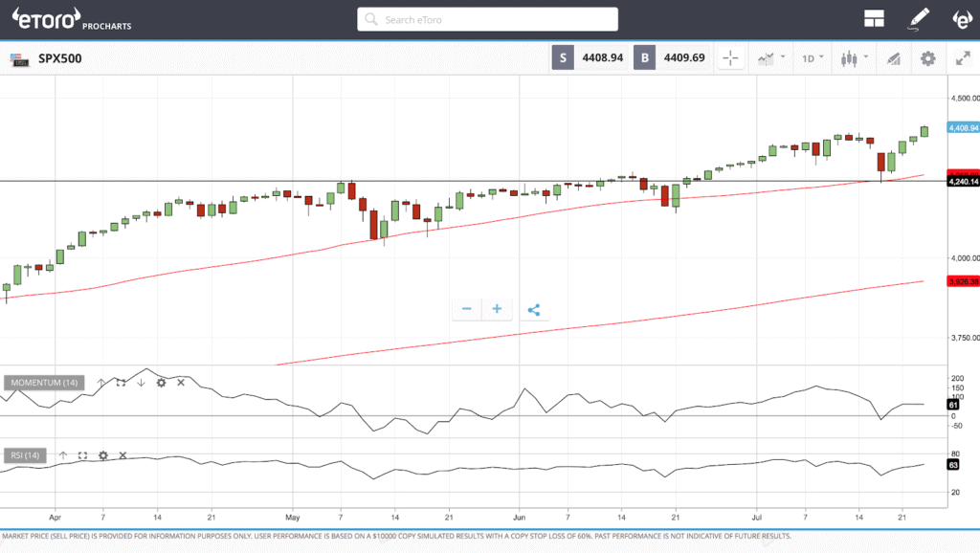Click the 4,500.00 price axis label
Viewport: 980px width, 553px height.
tap(965, 99)
